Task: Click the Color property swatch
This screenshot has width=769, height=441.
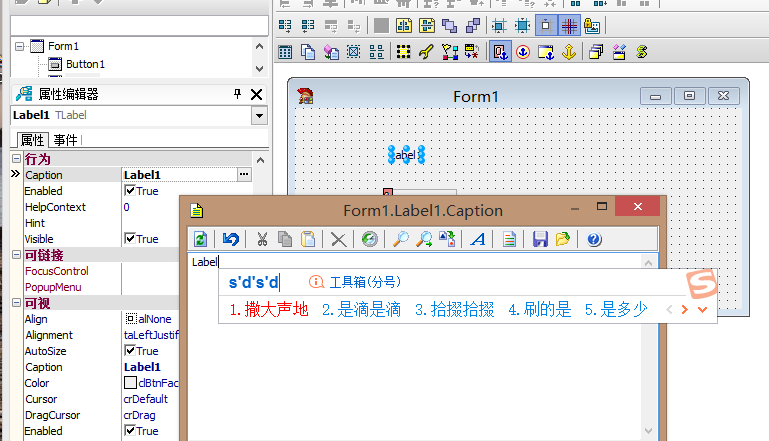Action: point(130,383)
